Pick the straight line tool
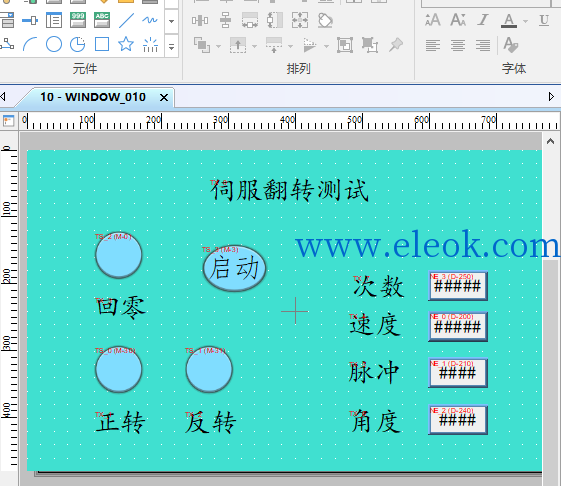The height and width of the screenshot is (486, 561). click(x=126, y=20)
